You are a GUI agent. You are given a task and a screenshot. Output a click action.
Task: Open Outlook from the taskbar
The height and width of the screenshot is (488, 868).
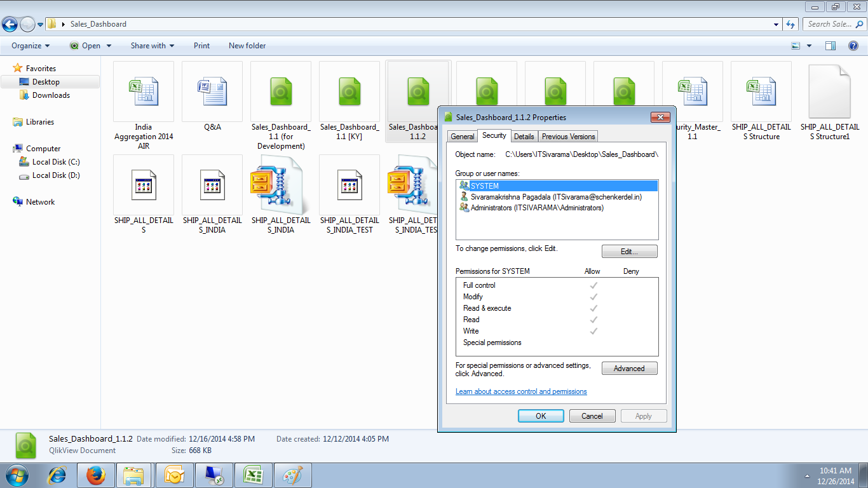(174, 475)
